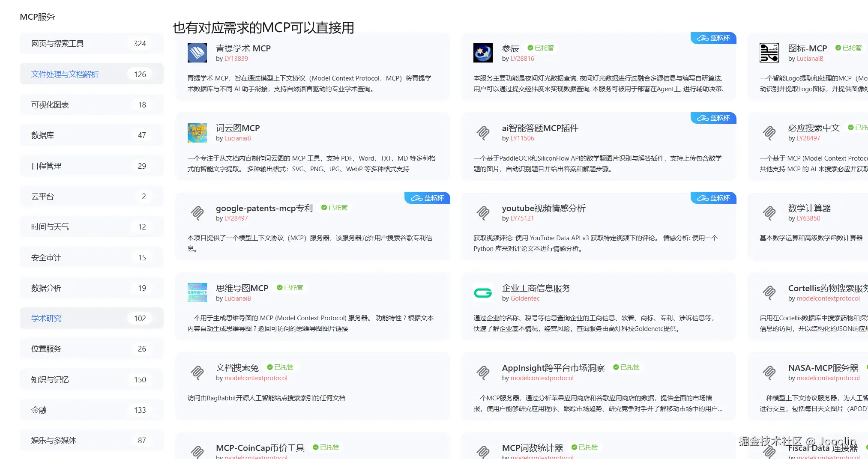Click the 必应搜索中文 service icon
Screen dimensions: 868x459
click(x=769, y=133)
